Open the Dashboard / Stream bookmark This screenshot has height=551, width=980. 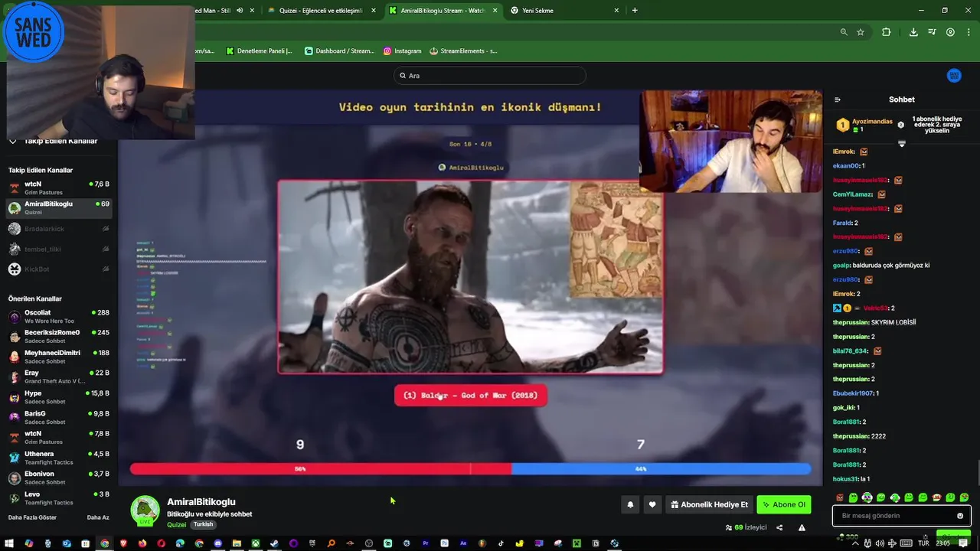coord(339,51)
